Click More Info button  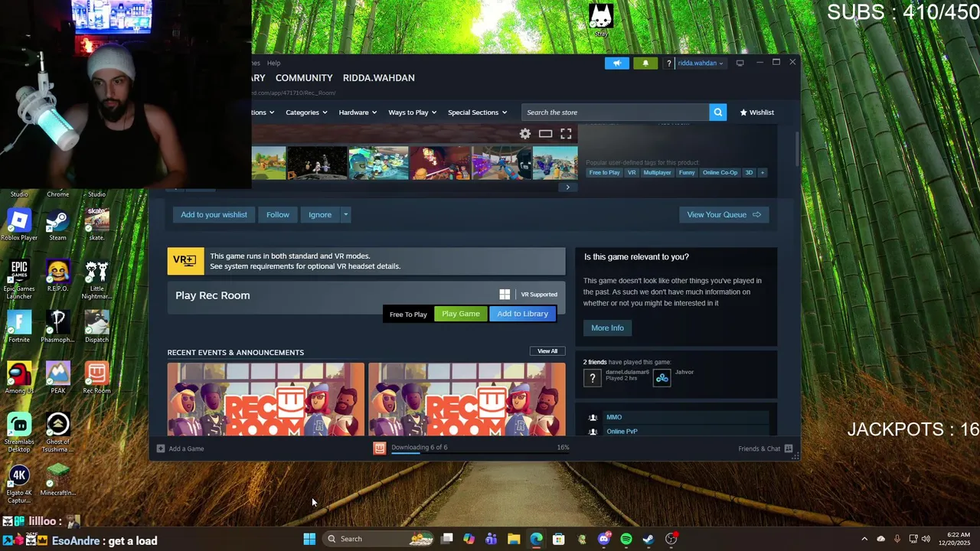pos(607,328)
